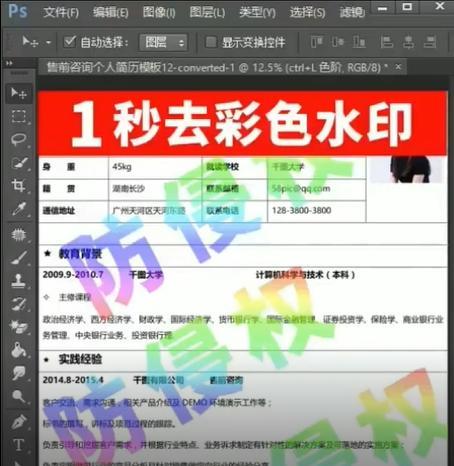The height and width of the screenshot is (466, 454).
Task: Pick the Crop tool
Action: pyautogui.click(x=19, y=185)
